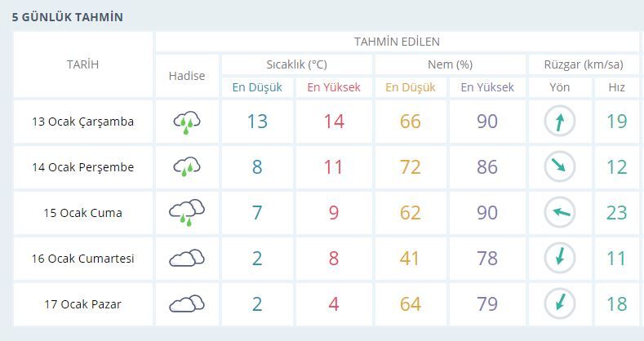Click the Sıcaklık (°C) header
The width and height of the screenshot is (644, 341).
click(296, 64)
